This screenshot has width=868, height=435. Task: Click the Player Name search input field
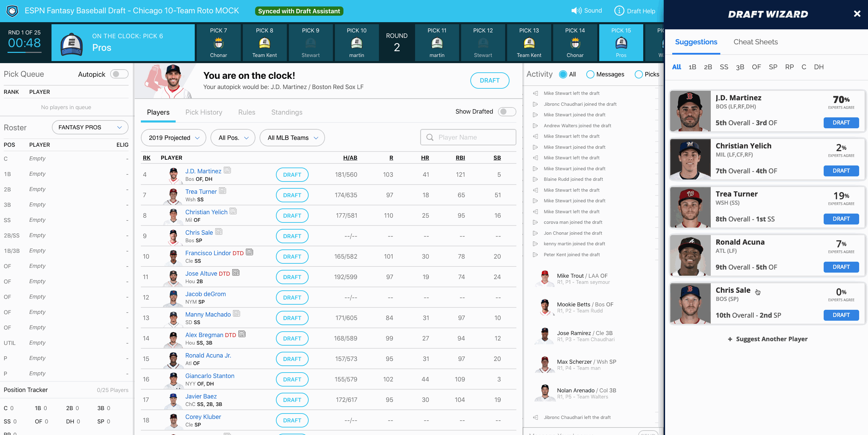click(x=468, y=137)
